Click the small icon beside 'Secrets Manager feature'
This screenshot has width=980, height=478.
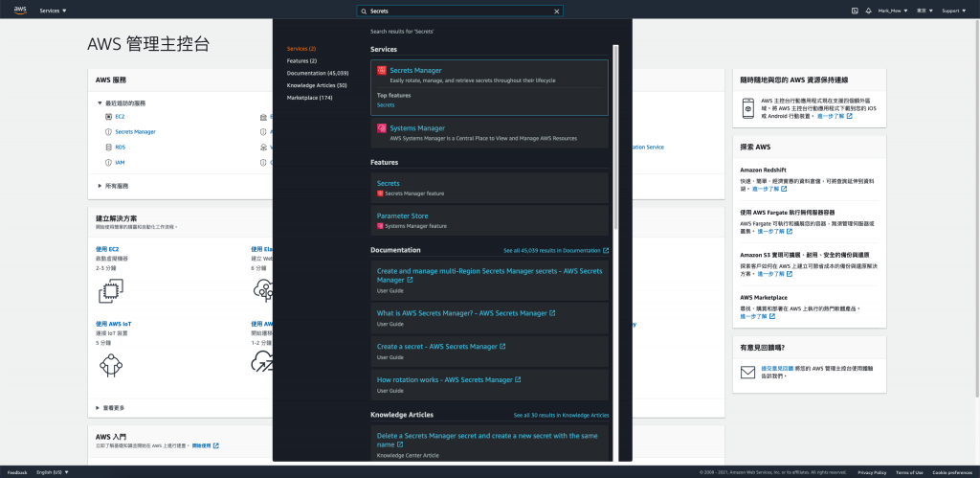click(x=380, y=193)
